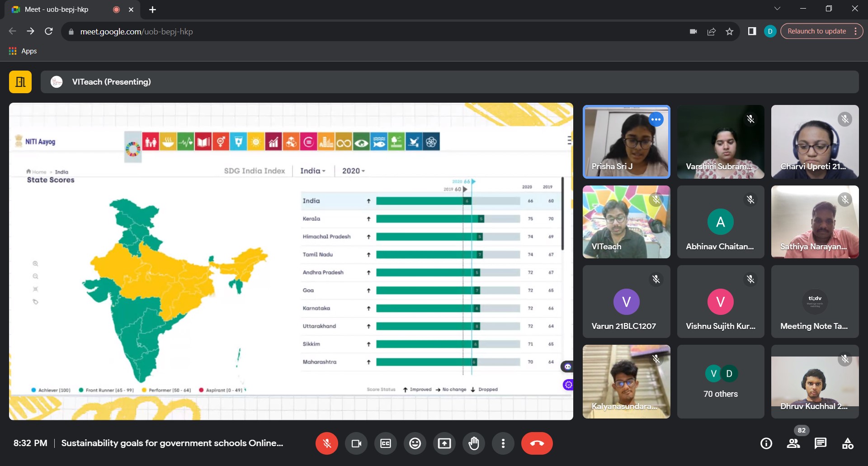
Task: Open options on Prisha Sri J tile
Action: 656,119
